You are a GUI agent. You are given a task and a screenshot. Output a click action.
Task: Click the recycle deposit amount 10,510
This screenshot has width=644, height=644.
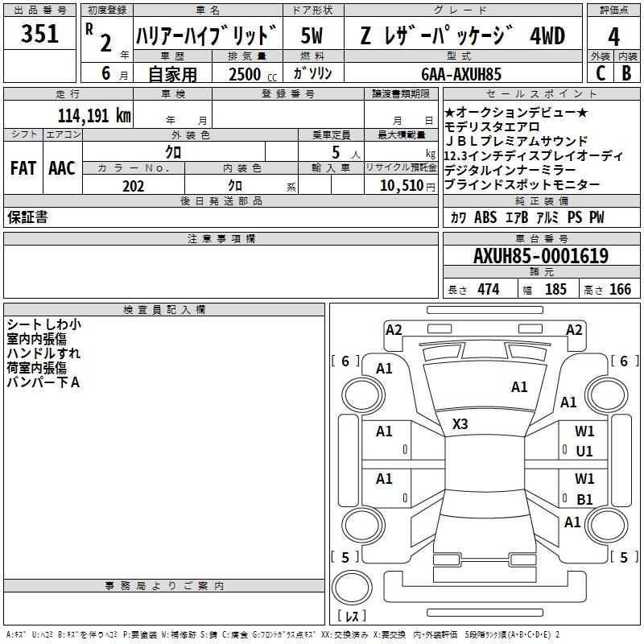399,186
